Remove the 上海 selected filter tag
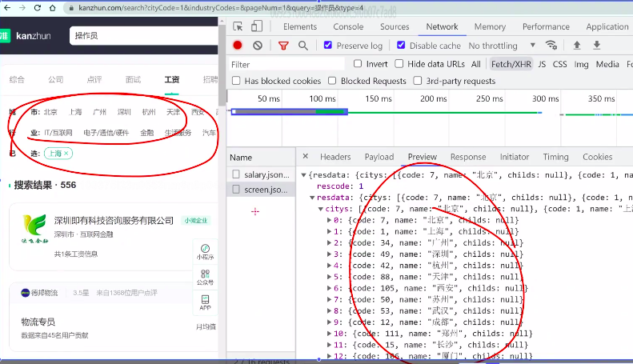This screenshot has height=364, width=633. point(66,154)
